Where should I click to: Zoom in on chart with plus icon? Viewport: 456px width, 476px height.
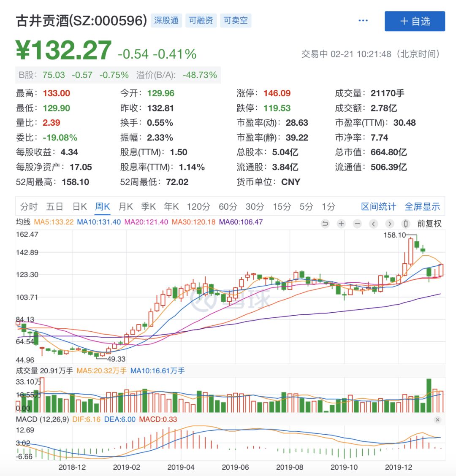click(x=341, y=224)
